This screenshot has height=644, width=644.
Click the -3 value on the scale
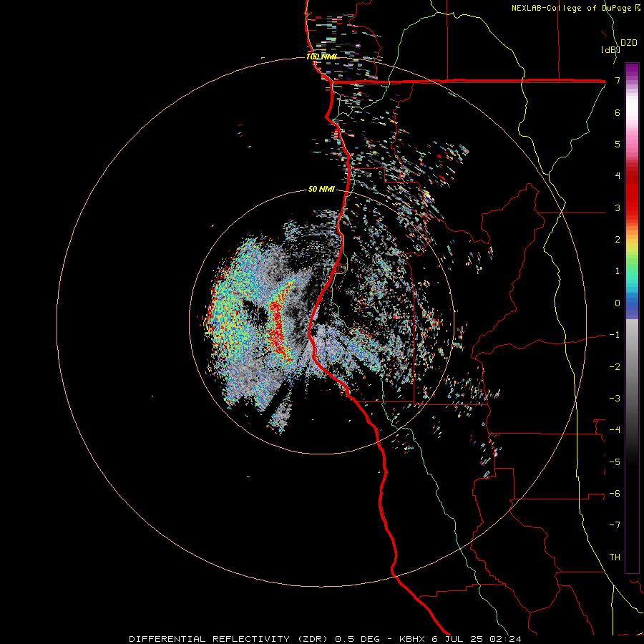615,399
